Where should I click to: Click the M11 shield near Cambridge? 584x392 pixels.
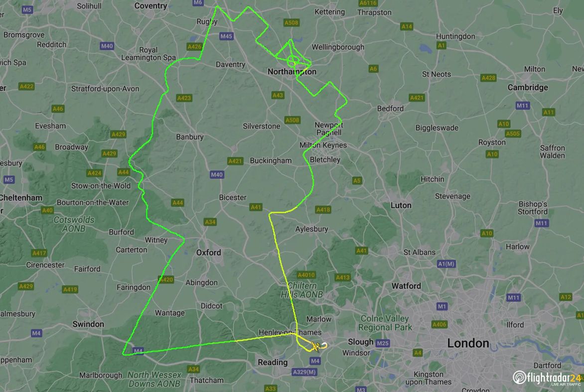pos(522,106)
